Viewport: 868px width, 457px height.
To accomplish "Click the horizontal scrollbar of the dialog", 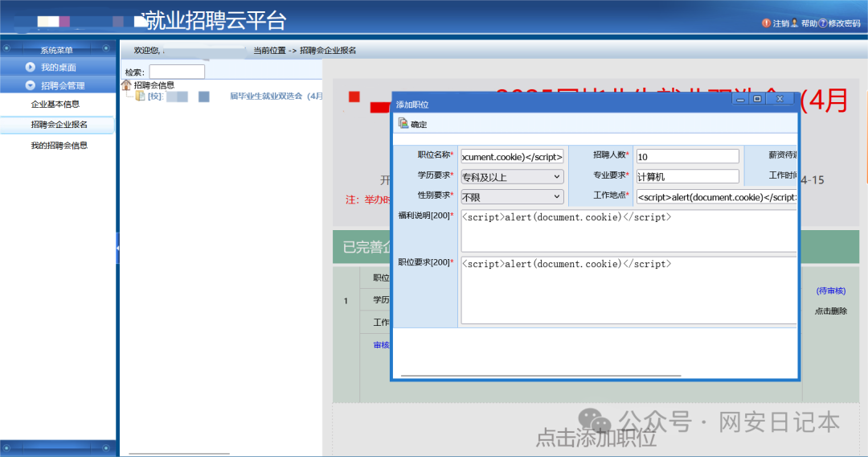I will pyautogui.click(x=540, y=376).
